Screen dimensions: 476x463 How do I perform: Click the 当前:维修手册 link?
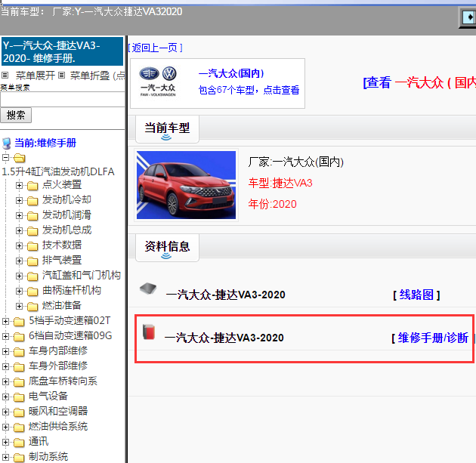45,143
